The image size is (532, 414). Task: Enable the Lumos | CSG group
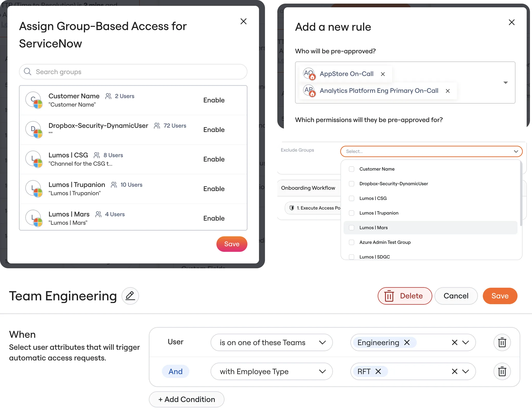click(214, 159)
